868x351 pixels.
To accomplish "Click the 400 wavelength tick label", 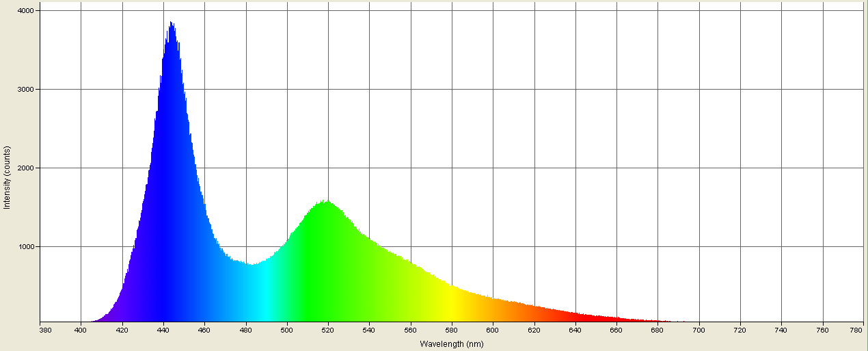I will point(81,330).
